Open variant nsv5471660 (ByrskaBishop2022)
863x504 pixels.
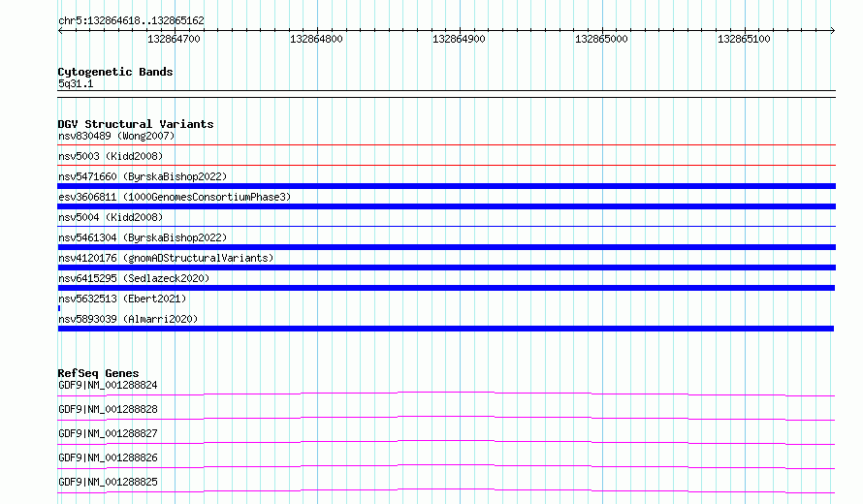coord(143,176)
